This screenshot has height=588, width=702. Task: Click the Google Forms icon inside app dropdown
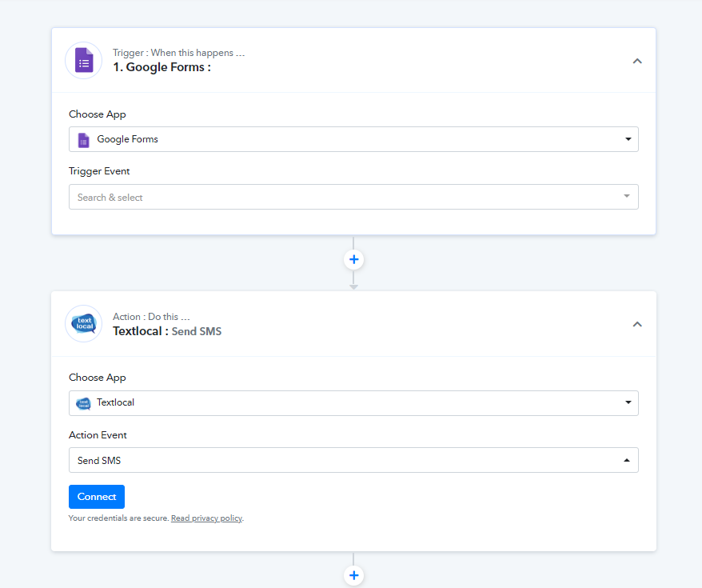83,140
